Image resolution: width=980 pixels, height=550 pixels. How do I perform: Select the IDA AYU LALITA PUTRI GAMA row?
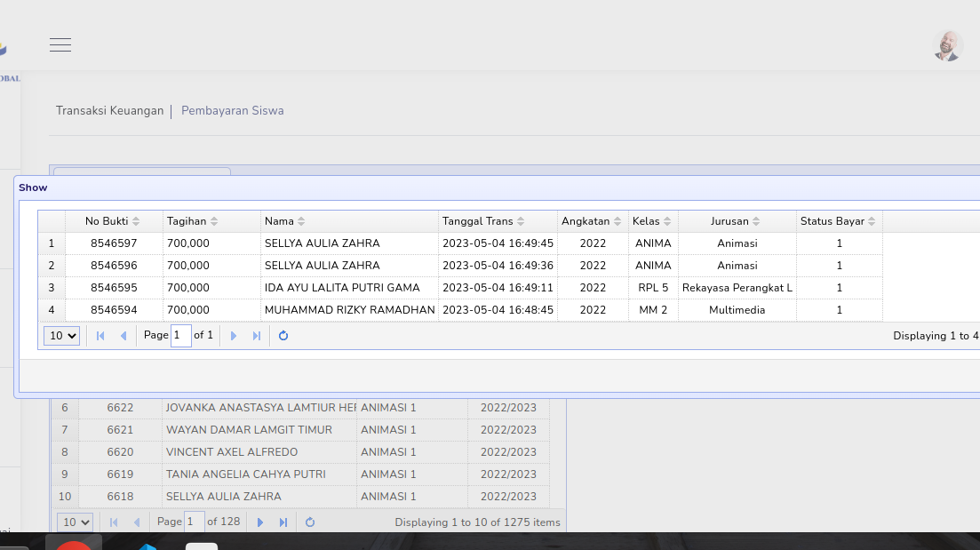[x=342, y=288]
